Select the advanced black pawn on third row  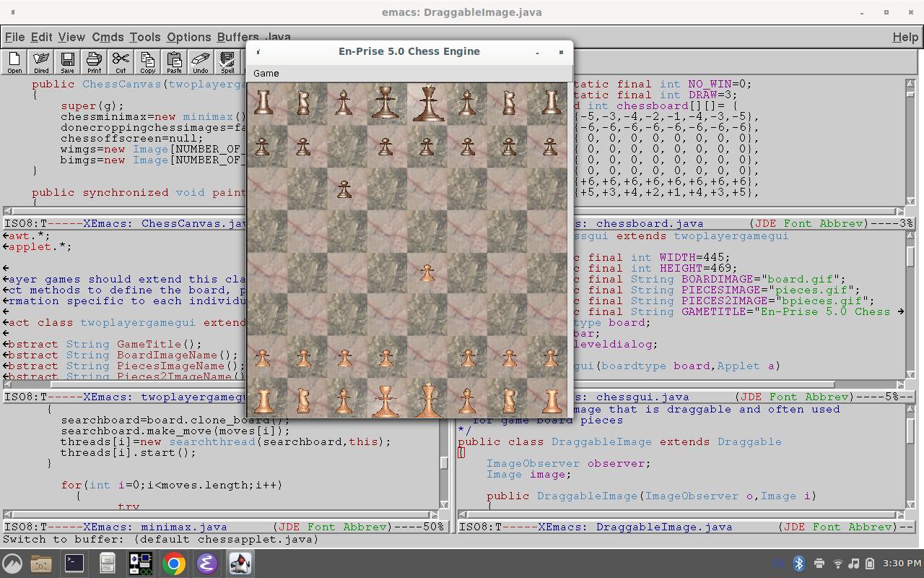point(344,189)
